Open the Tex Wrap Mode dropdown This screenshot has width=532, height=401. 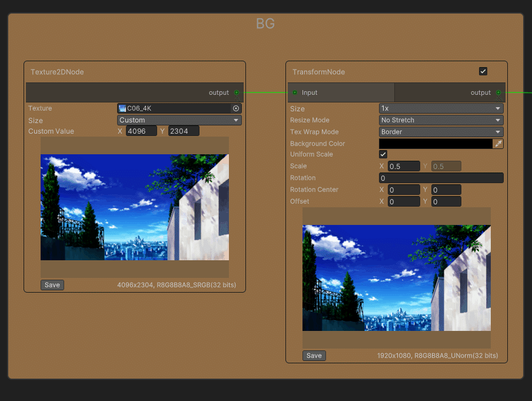tap(441, 132)
